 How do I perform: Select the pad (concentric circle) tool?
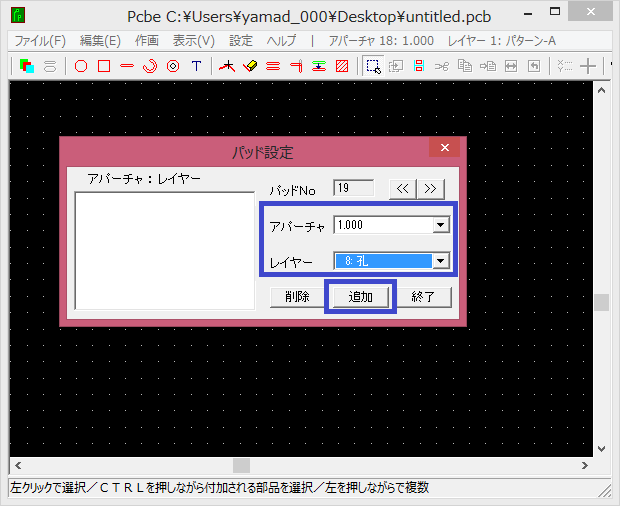tap(173, 66)
